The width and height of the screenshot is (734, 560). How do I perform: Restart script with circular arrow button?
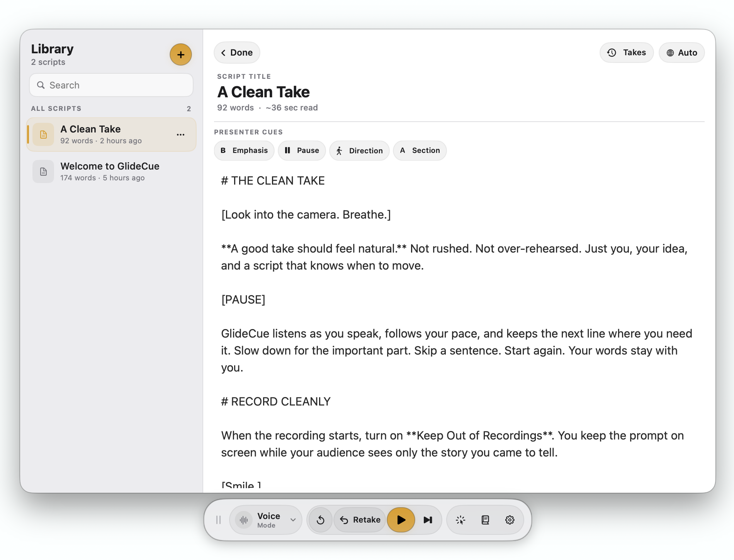coord(320,520)
